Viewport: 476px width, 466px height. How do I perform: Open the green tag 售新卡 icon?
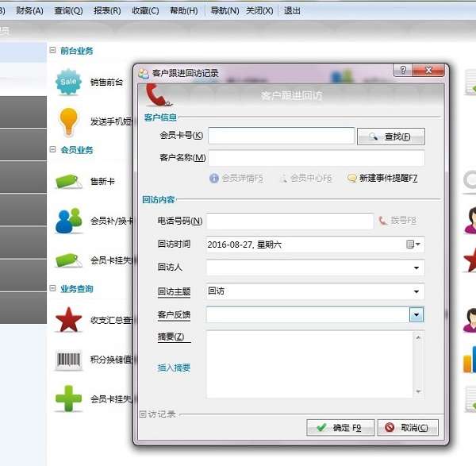68,181
